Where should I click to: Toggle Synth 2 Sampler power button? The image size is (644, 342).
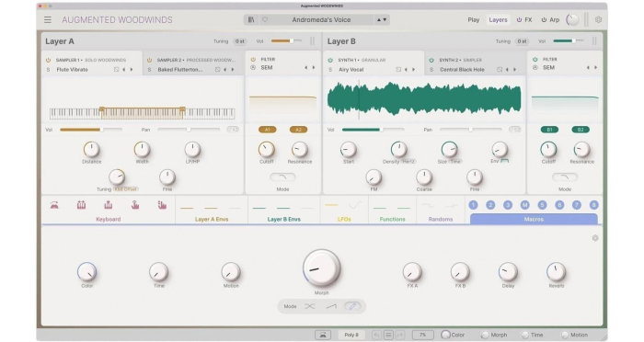431,60
